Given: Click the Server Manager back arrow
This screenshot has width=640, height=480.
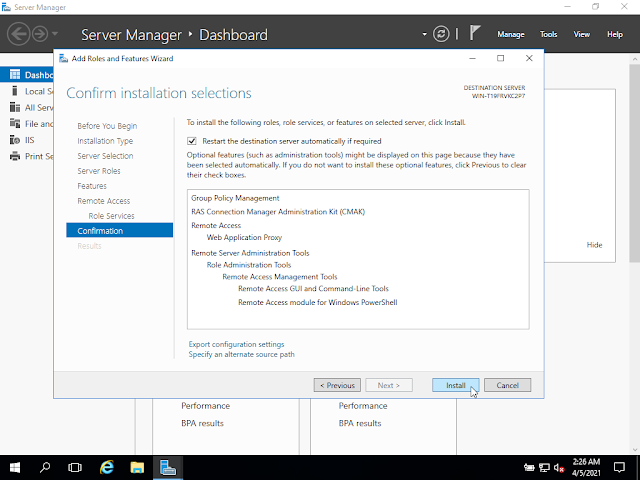Looking at the screenshot, I should [18, 34].
